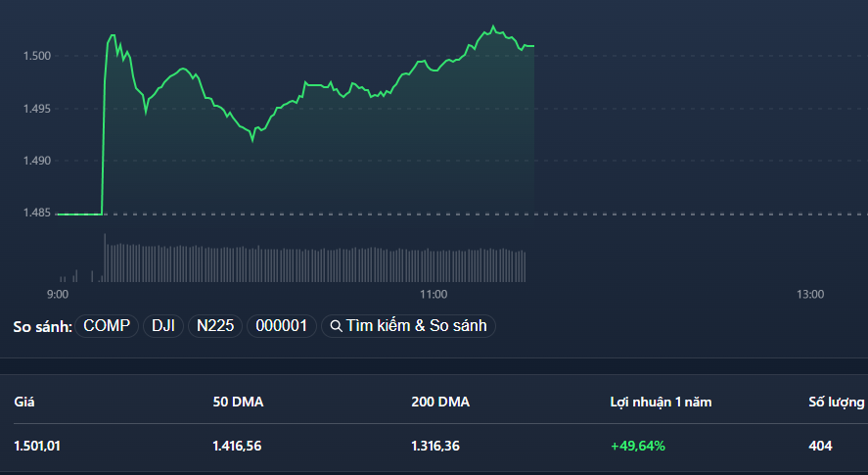Click the magnifier icon in Tìm kiếm
Screen dimensions: 868x475
pos(336,326)
